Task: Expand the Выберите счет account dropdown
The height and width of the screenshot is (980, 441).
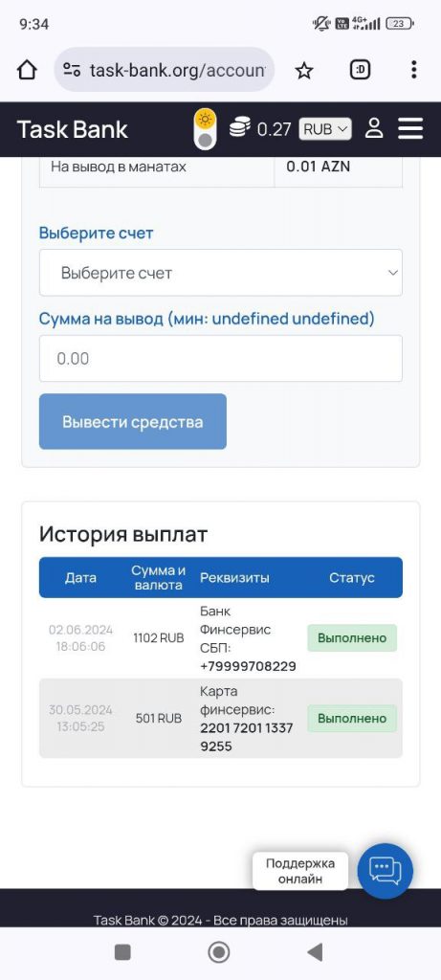Action: (220, 273)
